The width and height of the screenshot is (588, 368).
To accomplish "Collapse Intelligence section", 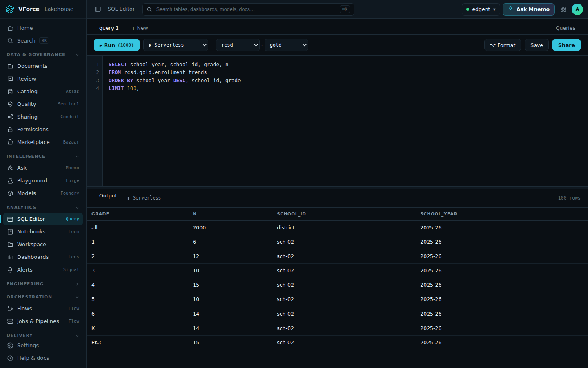I will click(43, 156).
